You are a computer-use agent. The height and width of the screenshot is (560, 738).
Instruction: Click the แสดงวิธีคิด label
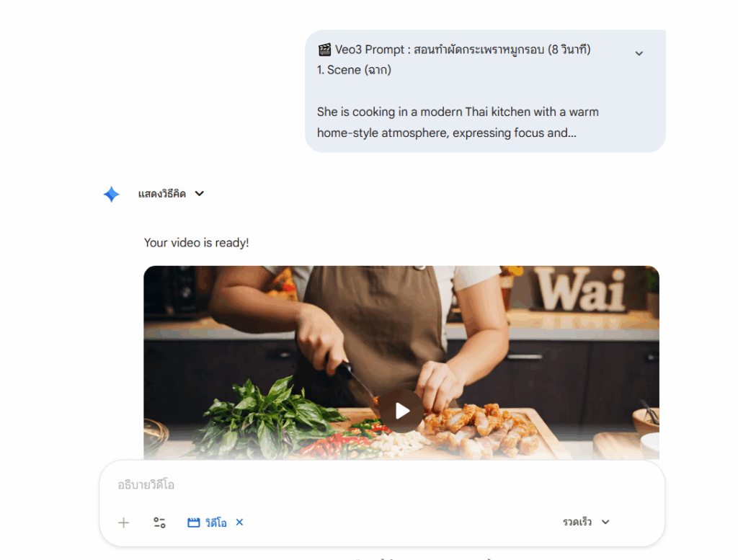(162, 194)
